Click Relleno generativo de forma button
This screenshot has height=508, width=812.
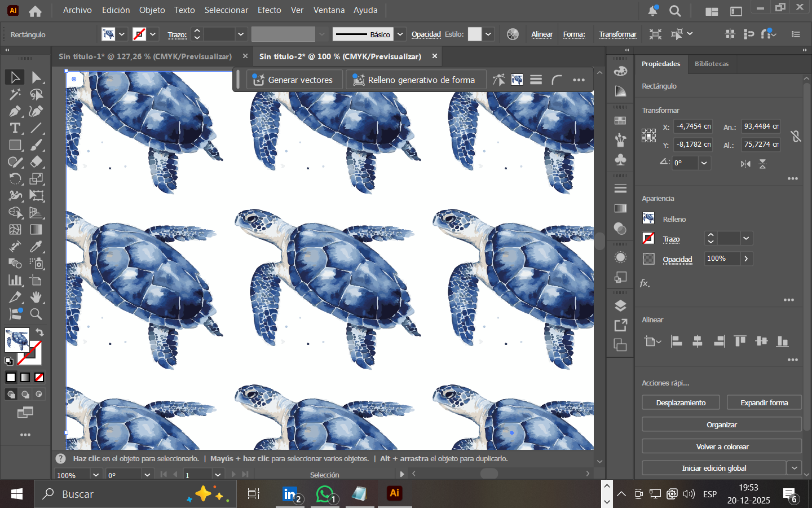[415, 80]
